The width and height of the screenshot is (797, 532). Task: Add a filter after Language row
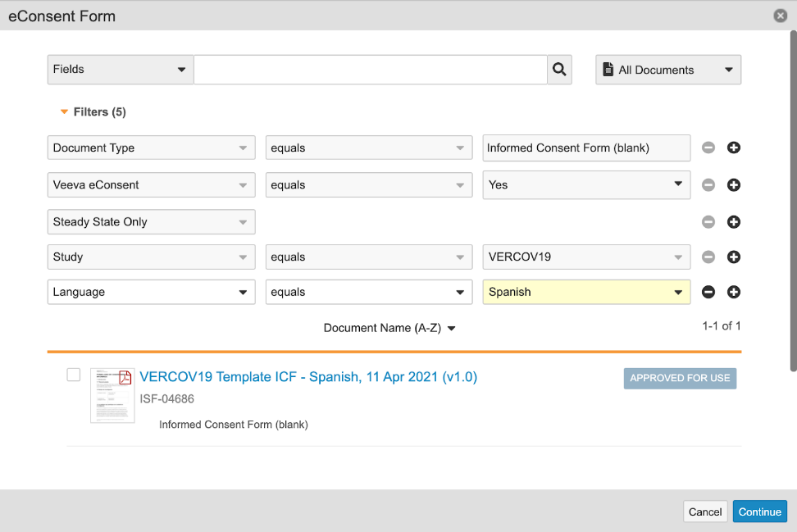click(x=734, y=293)
